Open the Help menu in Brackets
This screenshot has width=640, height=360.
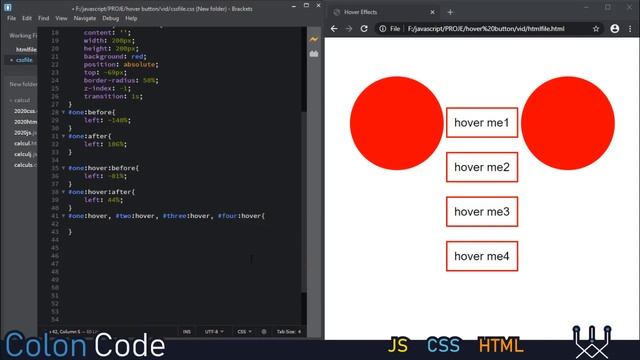131,18
